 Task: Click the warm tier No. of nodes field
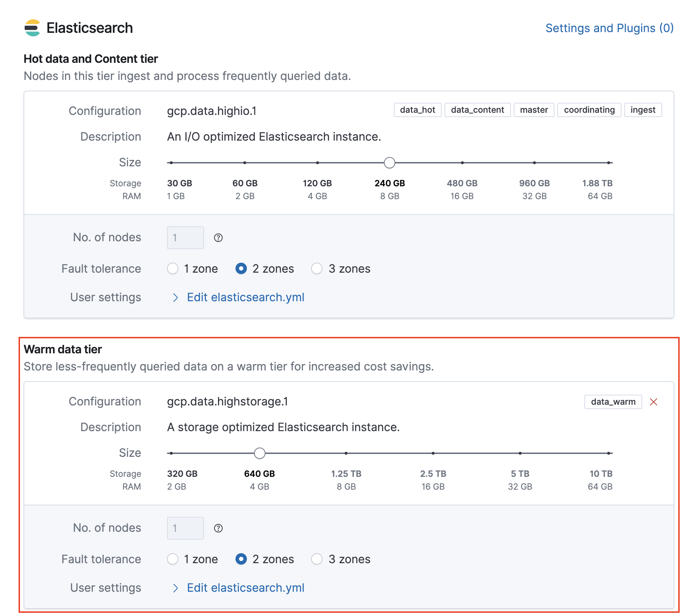pyautogui.click(x=185, y=528)
